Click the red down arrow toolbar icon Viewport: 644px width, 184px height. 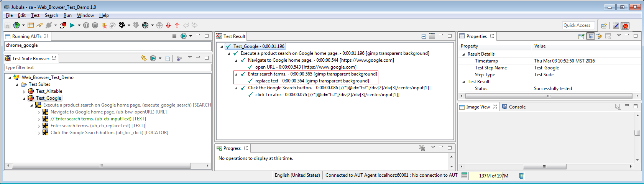click(168, 25)
